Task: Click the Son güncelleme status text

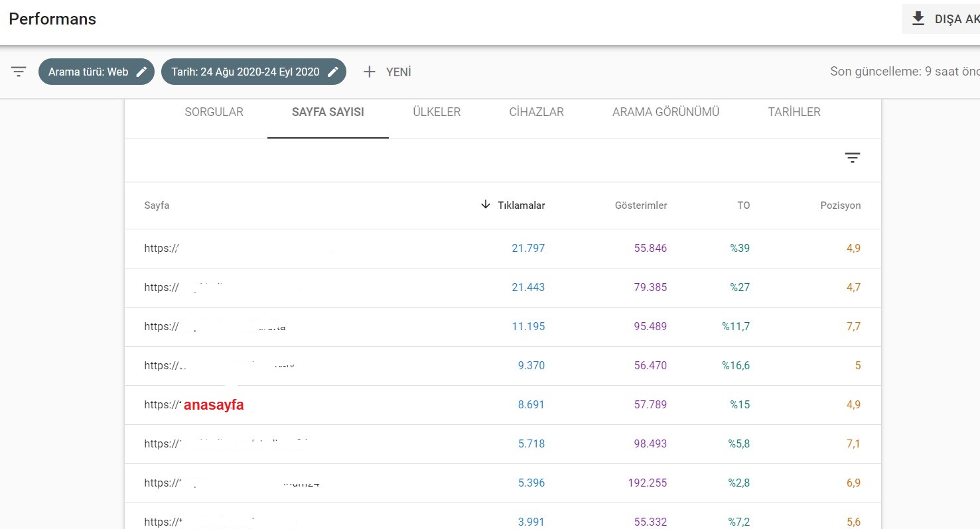Action: [x=905, y=72]
